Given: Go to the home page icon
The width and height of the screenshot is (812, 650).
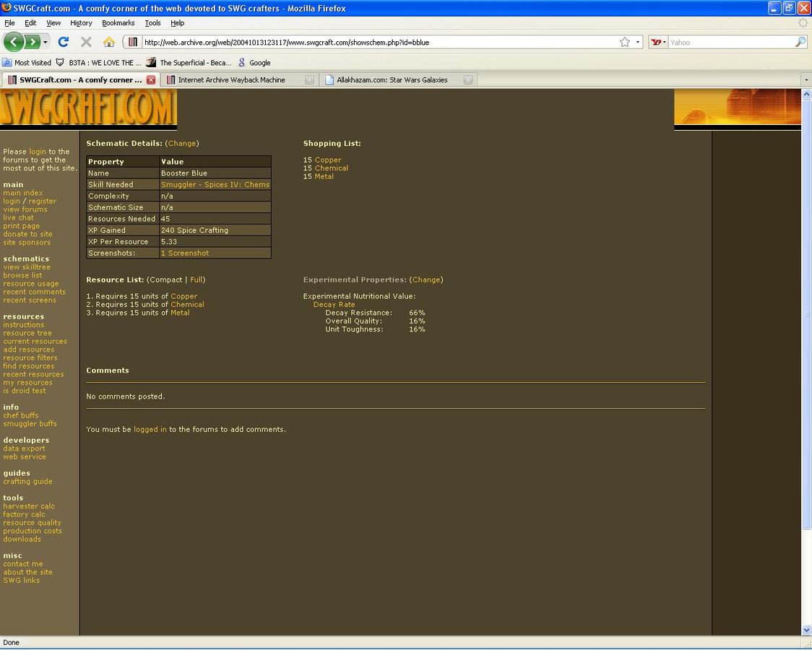Looking at the screenshot, I should pos(108,42).
